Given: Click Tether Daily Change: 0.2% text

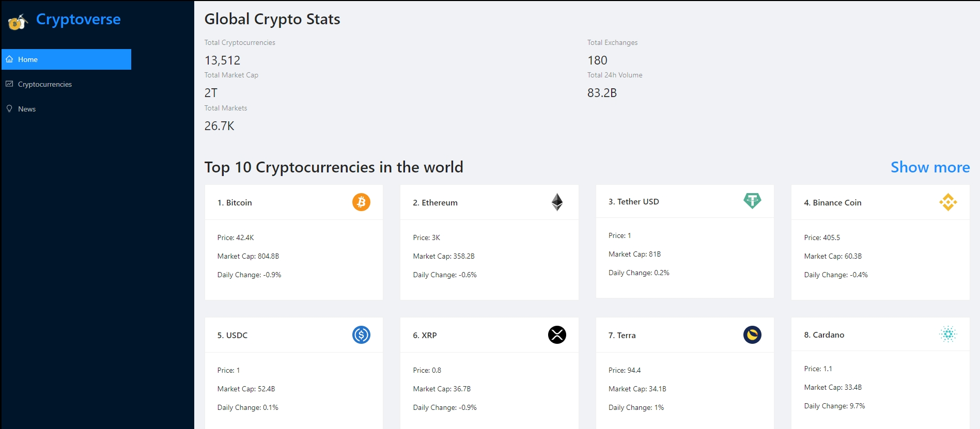Looking at the screenshot, I should [639, 273].
